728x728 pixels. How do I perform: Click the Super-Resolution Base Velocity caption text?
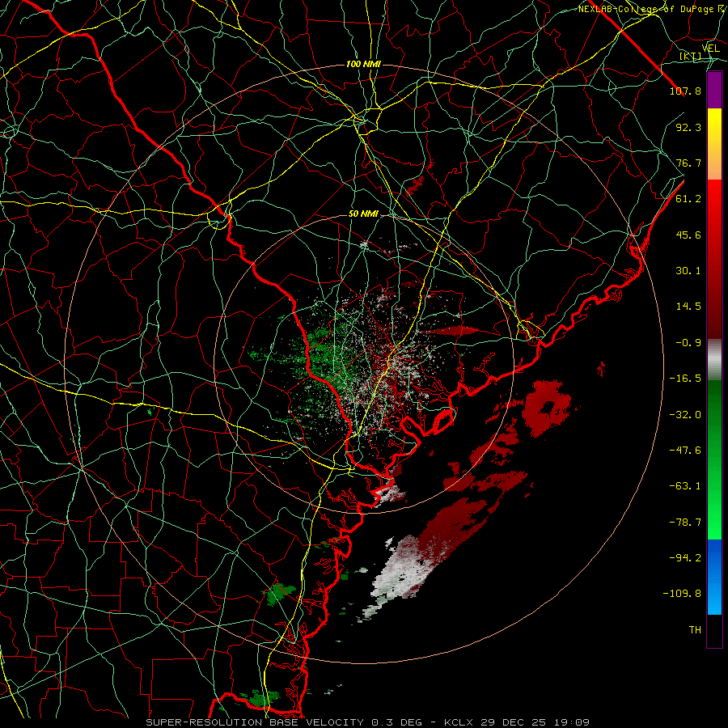(368, 722)
